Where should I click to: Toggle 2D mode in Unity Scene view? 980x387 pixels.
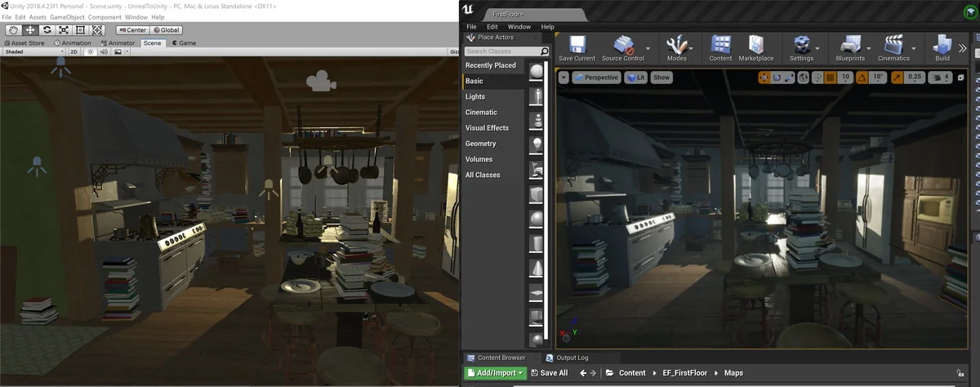pyautogui.click(x=73, y=51)
